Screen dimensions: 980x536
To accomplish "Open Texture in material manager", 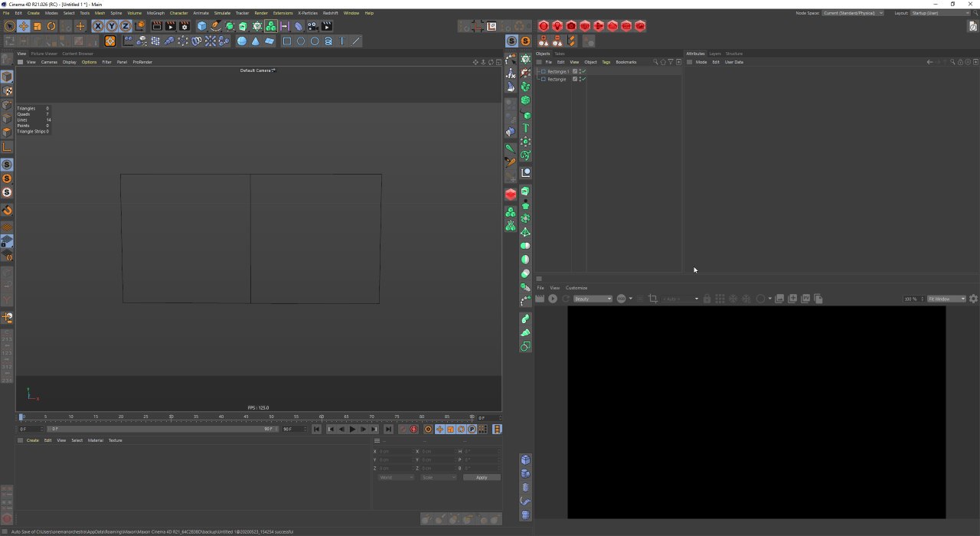I will point(115,440).
